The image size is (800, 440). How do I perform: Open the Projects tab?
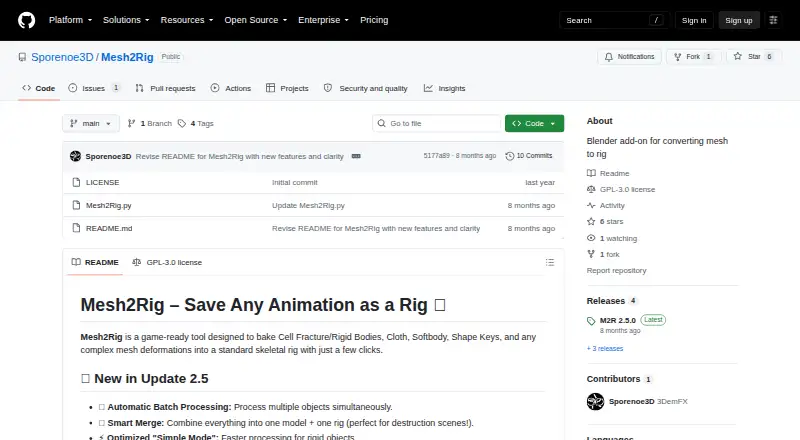pyautogui.click(x=287, y=88)
